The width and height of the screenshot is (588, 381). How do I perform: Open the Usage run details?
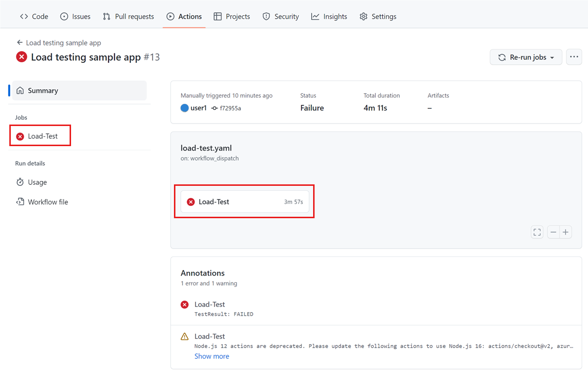(37, 182)
